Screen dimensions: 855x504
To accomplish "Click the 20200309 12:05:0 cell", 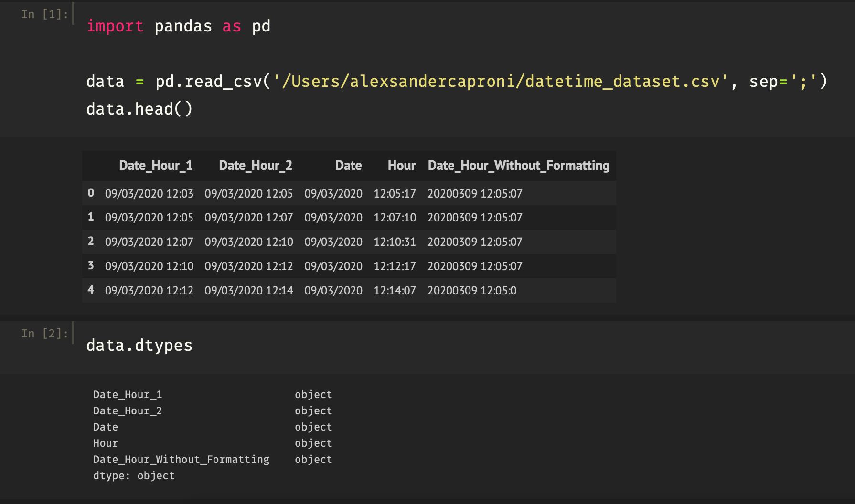I will [x=472, y=290].
